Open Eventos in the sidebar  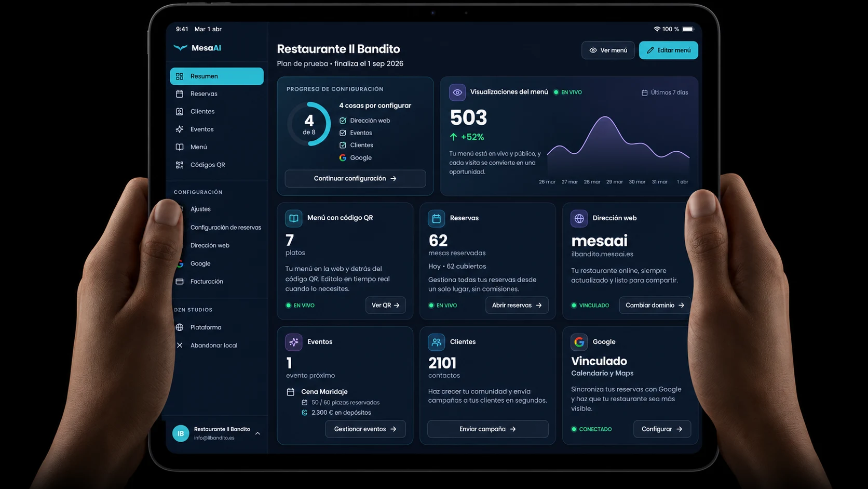pyautogui.click(x=216, y=129)
